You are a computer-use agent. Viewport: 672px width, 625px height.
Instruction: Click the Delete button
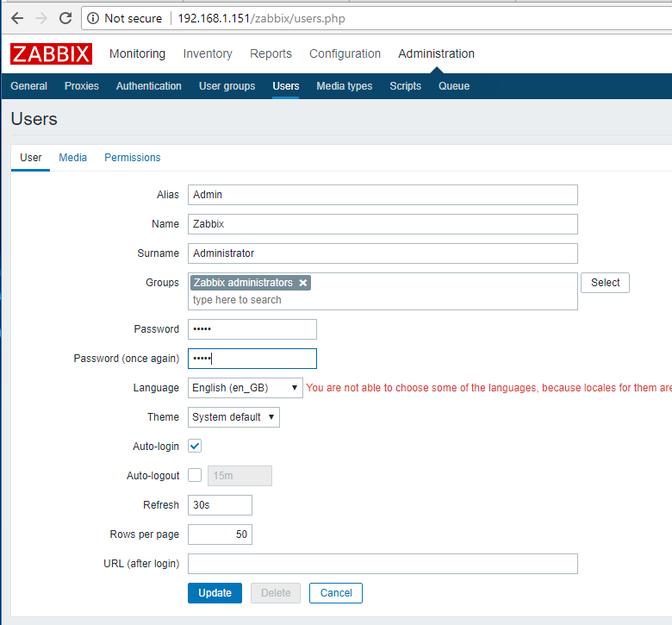[x=276, y=593]
